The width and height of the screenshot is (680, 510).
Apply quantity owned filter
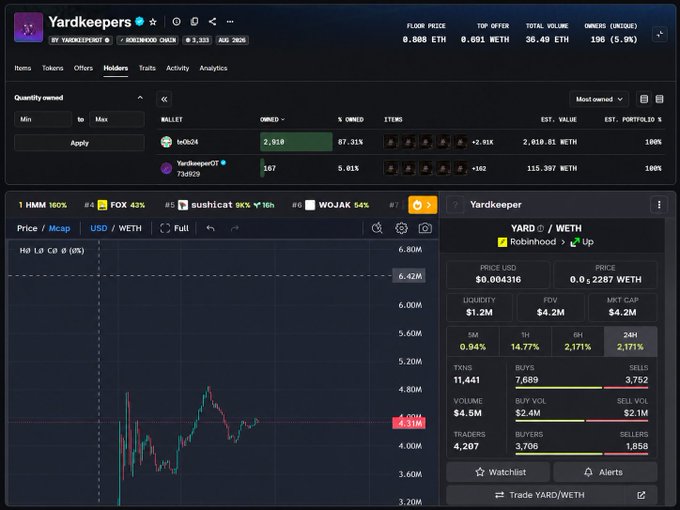(x=79, y=143)
